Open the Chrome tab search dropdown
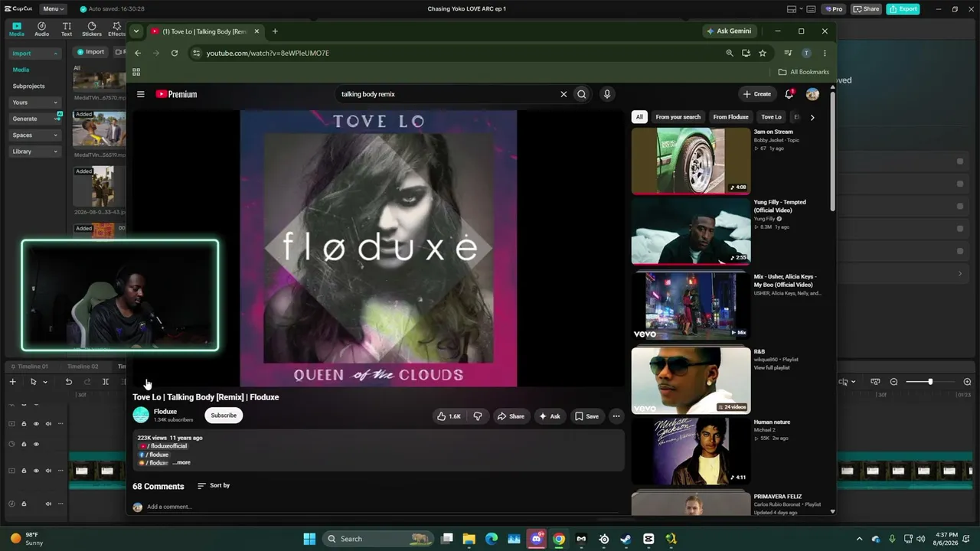Image resolution: width=980 pixels, height=551 pixels. pyautogui.click(x=136, y=31)
